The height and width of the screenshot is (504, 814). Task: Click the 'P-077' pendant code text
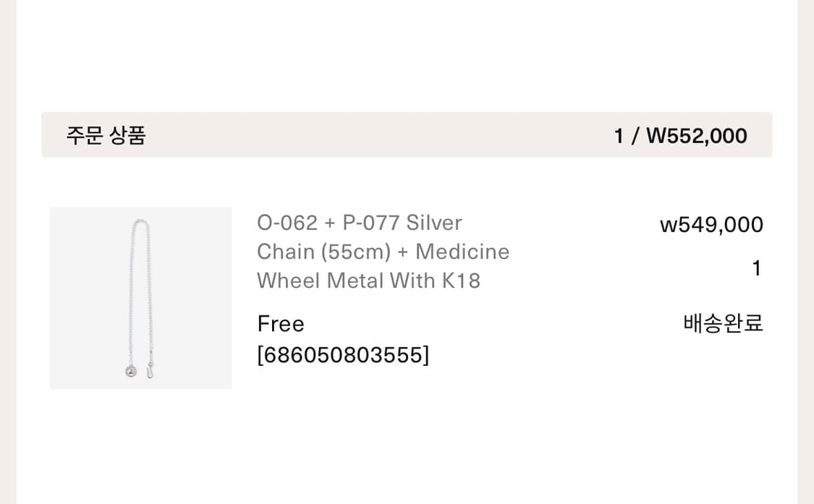pyautogui.click(x=370, y=223)
